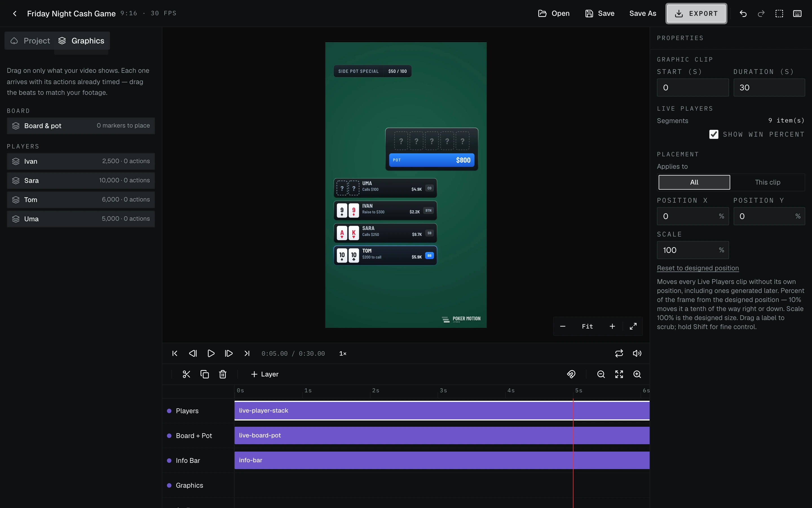Screen dimensions: 812x508
Task: Zoom in the preview with plus
Action: pos(612,326)
